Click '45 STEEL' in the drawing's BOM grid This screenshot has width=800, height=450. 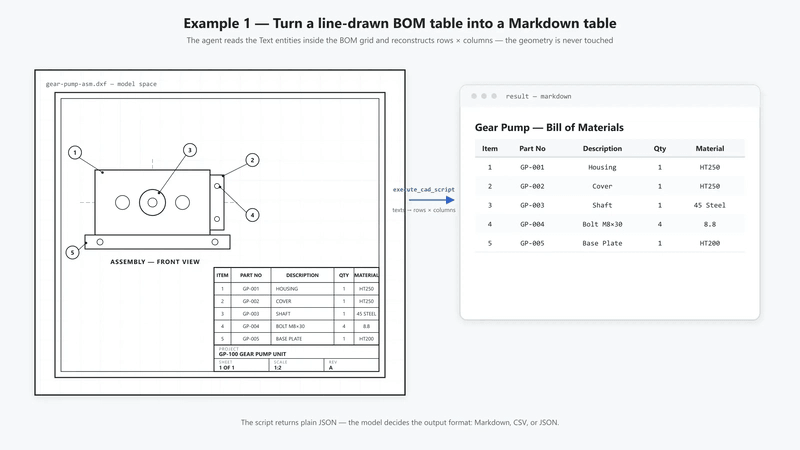[x=366, y=314]
